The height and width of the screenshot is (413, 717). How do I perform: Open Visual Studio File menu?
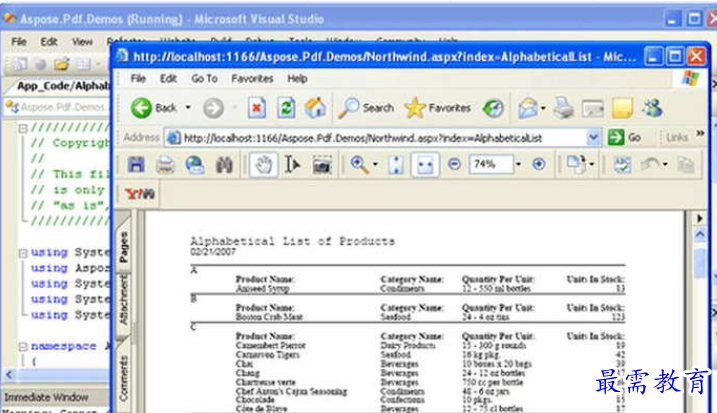[19, 42]
